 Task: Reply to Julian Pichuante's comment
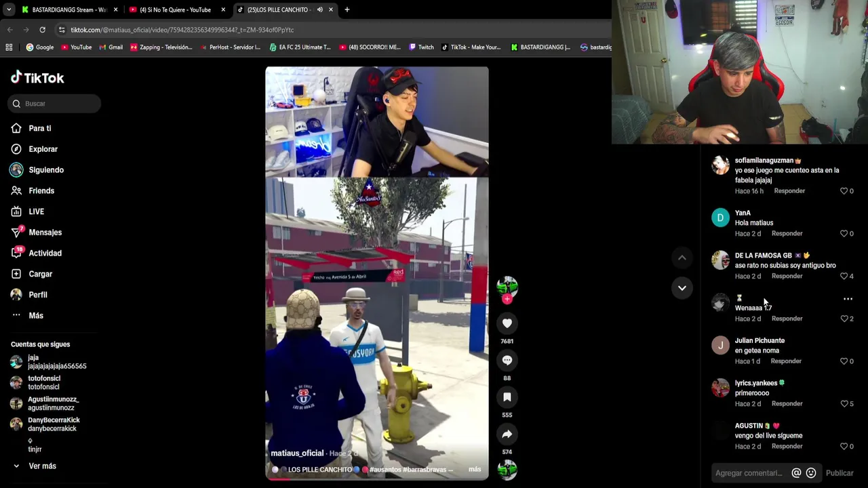coord(786,361)
